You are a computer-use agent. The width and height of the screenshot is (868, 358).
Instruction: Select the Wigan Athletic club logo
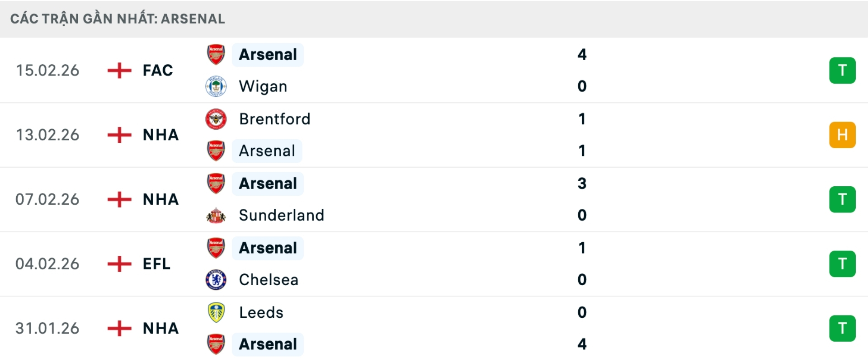tap(216, 86)
